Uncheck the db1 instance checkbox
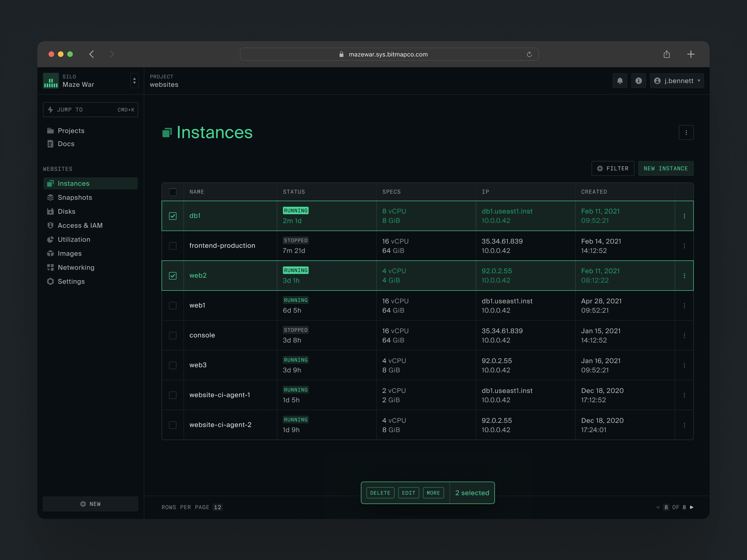The height and width of the screenshot is (560, 747). [x=173, y=216]
